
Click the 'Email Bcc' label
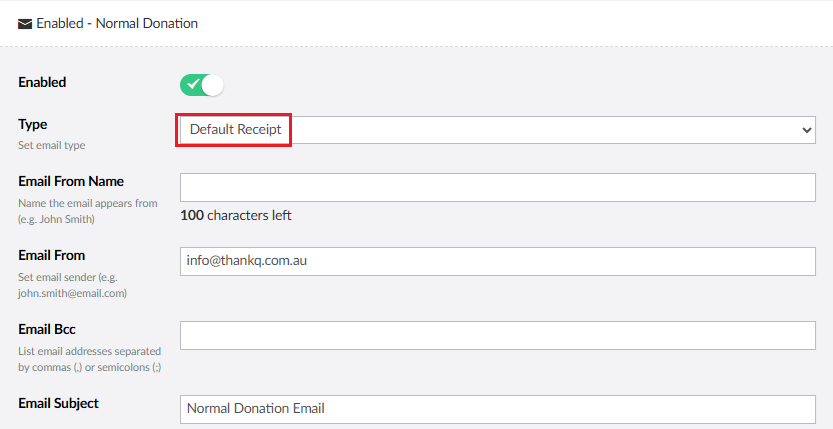click(47, 329)
